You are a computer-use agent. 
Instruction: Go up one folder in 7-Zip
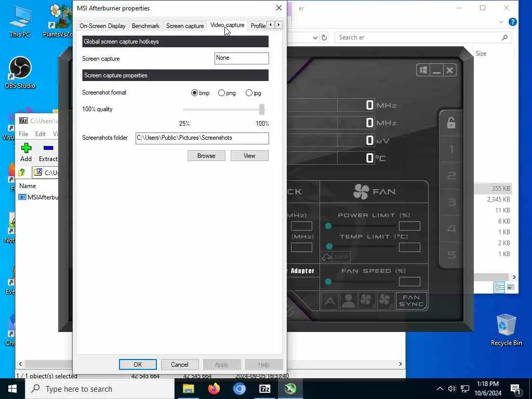[x=22, y=172]
